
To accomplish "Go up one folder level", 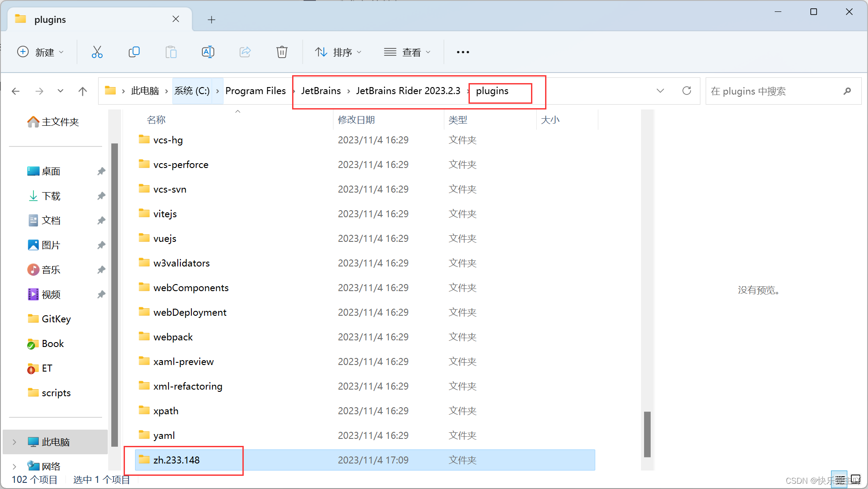I will coord(82,91).
